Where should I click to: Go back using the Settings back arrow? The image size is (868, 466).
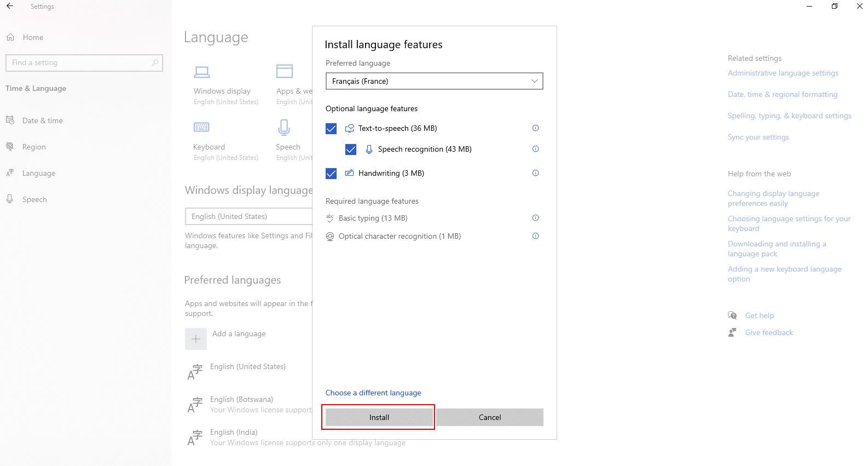pyautogui.click(x=10, y=7)
